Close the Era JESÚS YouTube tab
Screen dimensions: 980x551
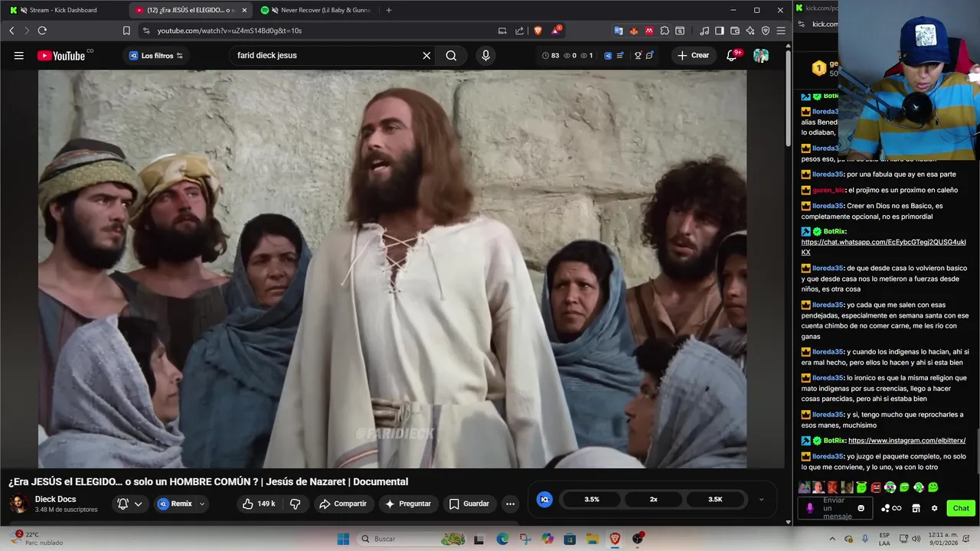(244, 10)
